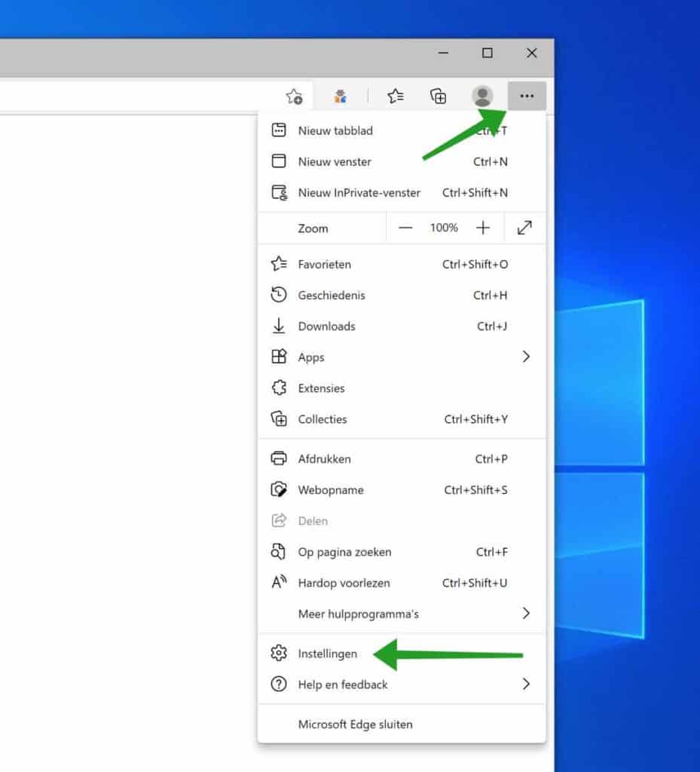700x772 pixels.
Task: Expand the Apps submenu chevron
Action: coord(526,357)
